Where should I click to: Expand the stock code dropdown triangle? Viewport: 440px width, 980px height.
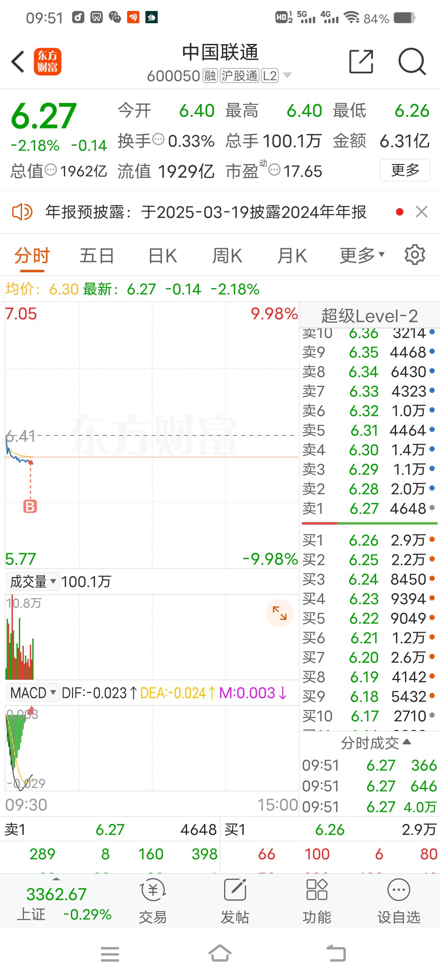coord(287,75)
